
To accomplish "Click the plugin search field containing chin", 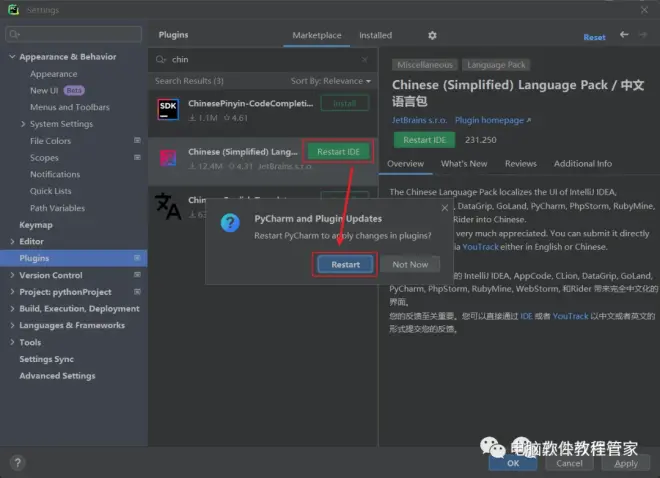I will pos(262,60).
